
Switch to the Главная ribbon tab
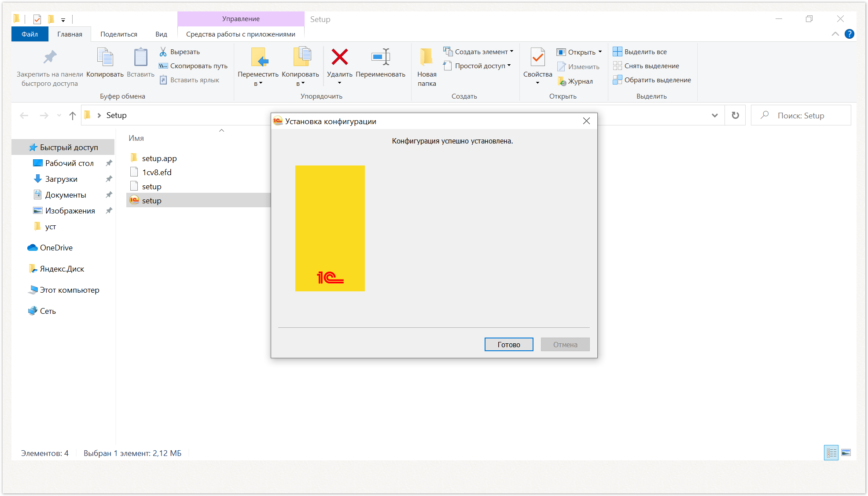(70, 34)
